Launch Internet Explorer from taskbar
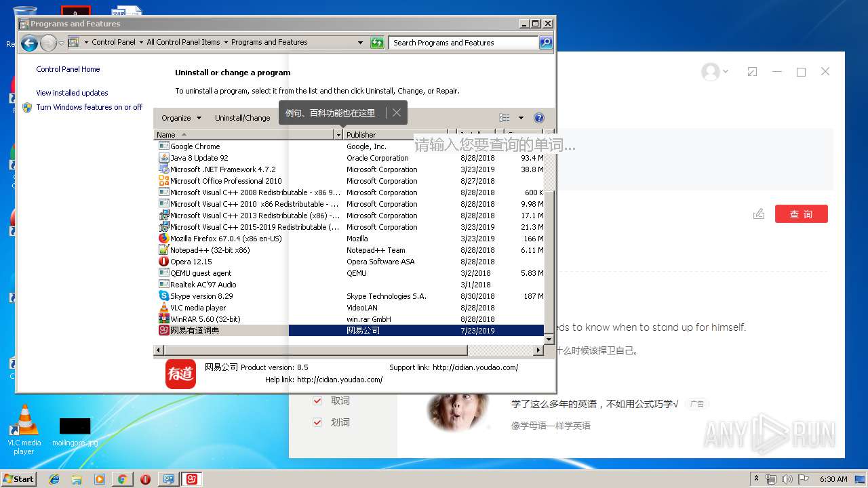The width and height of the screenshot is (868, 488). 54,479
